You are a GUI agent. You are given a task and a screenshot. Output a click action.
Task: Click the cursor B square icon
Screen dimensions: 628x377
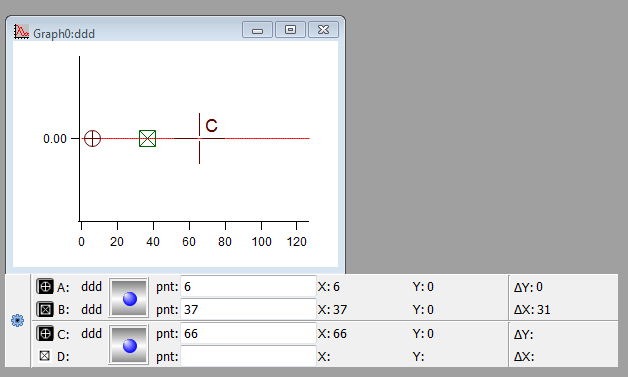pos(45,309)
